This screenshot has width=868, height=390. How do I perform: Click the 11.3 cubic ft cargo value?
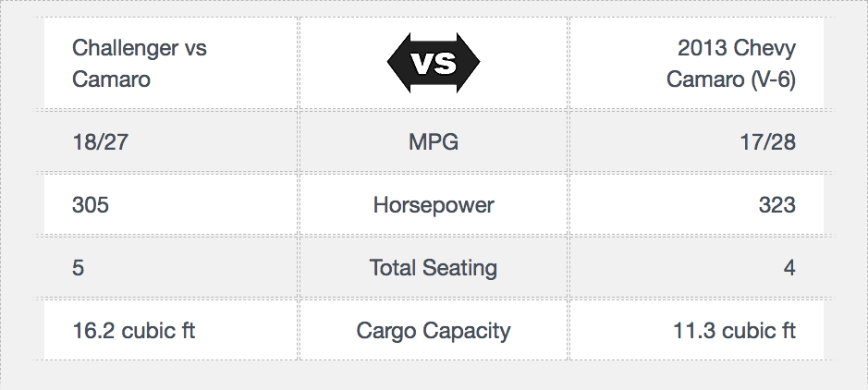[734, 331]
